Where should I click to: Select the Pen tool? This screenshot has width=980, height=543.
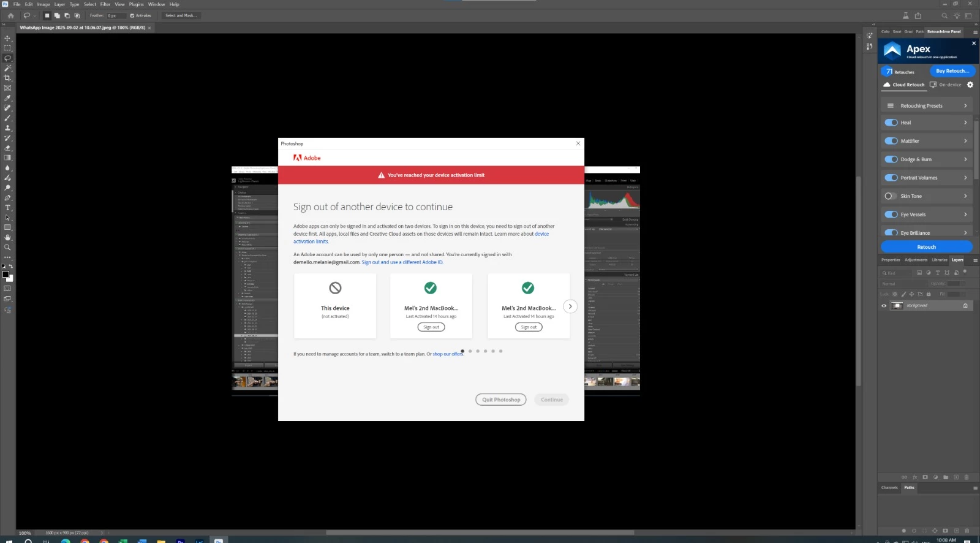(7, 198)
